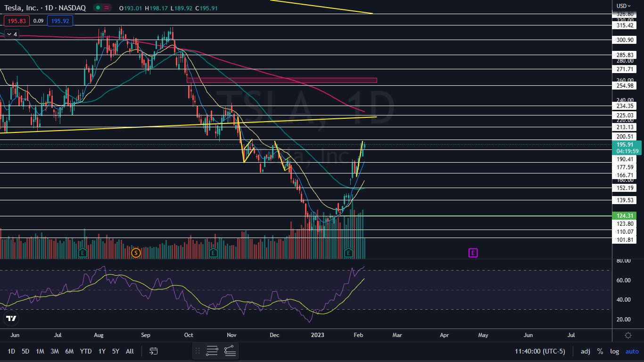Click the Nov time axis label

point(231,335)
